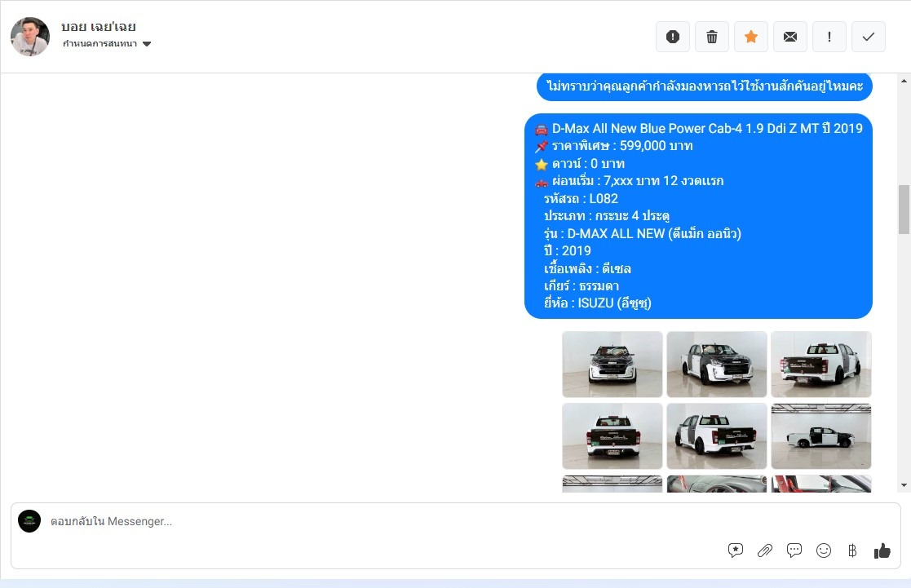Click the envelope mark-unread icon
911x588 pixels.
(x=790, y=37)
